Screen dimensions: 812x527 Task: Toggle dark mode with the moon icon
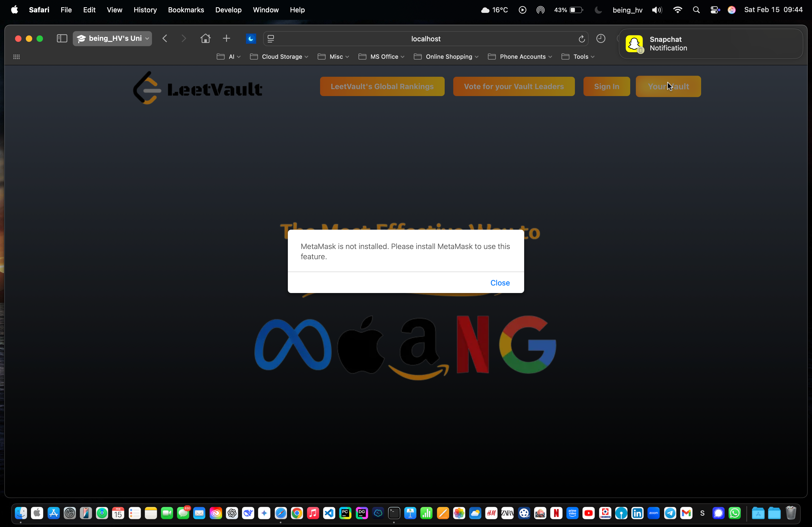(x=251, y=39)
